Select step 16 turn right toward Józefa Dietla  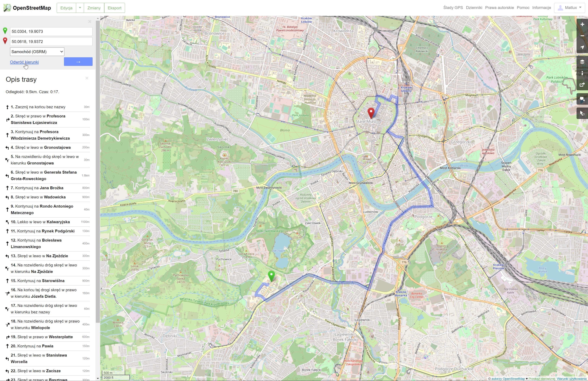point(47,293)
